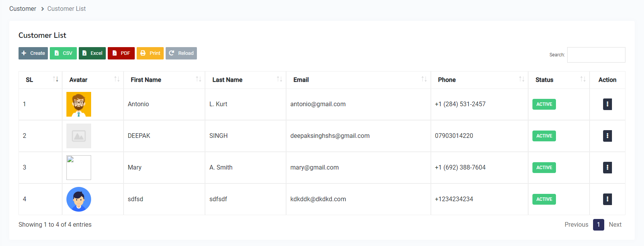Download the customer list as PDF
This screenshot has width=644, height=246.
tap(121, 53)
